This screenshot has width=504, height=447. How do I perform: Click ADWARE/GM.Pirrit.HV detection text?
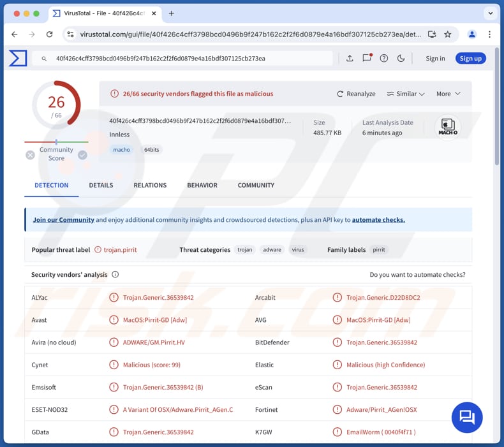[x=154, y=342]
